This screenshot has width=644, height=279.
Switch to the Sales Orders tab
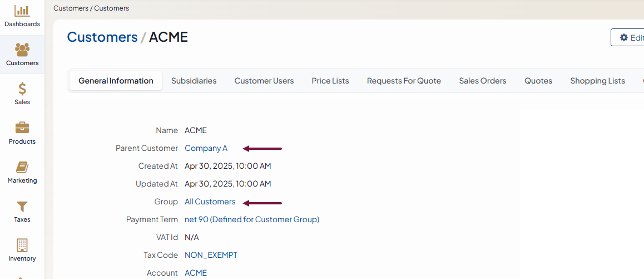point(483,81)
